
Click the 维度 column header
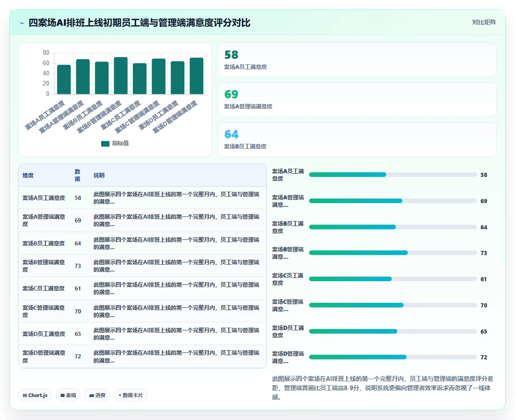[x=28, y=175]
